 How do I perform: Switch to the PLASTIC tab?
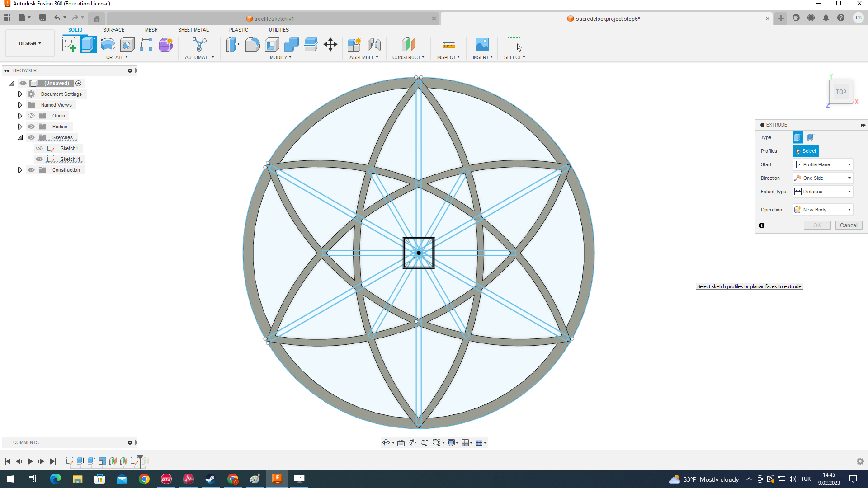[x=239, y=30]
